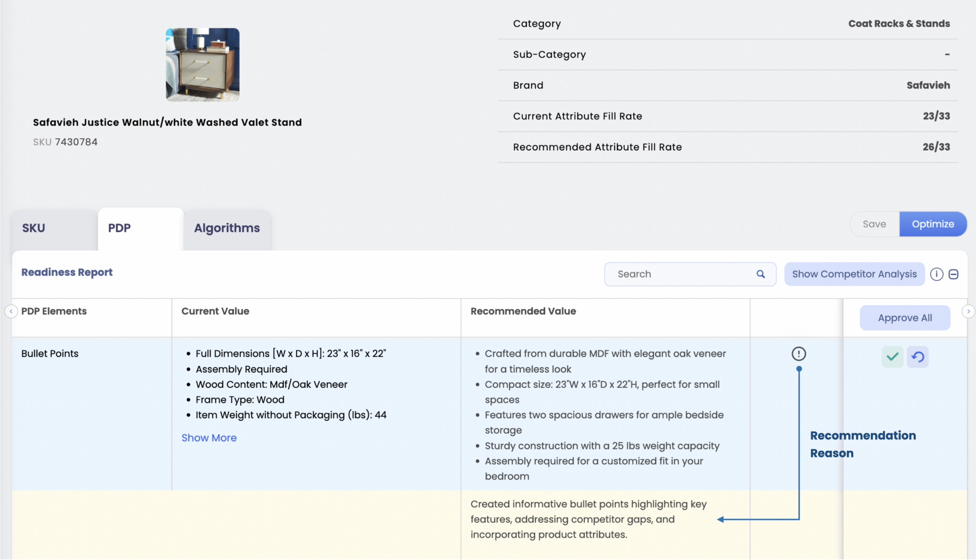976x560 pixels.
Task: Collapse the Readiness Report with minus icon
Action: tap(953, 274)
